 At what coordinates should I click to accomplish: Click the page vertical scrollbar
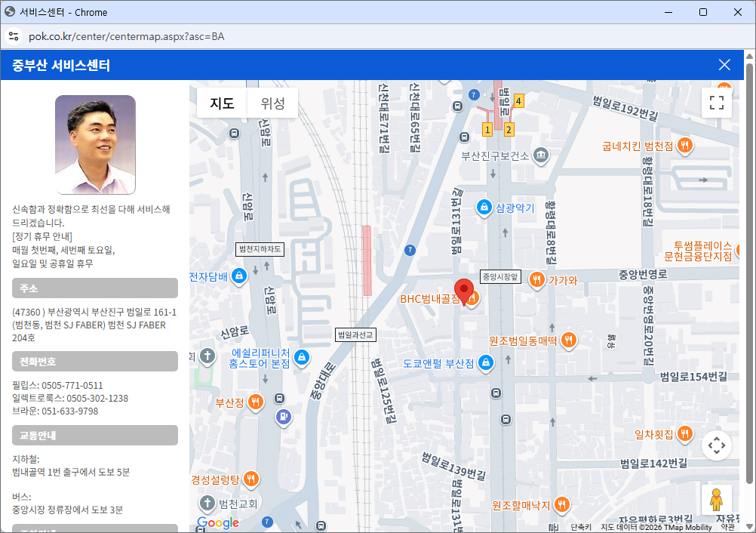749,272
